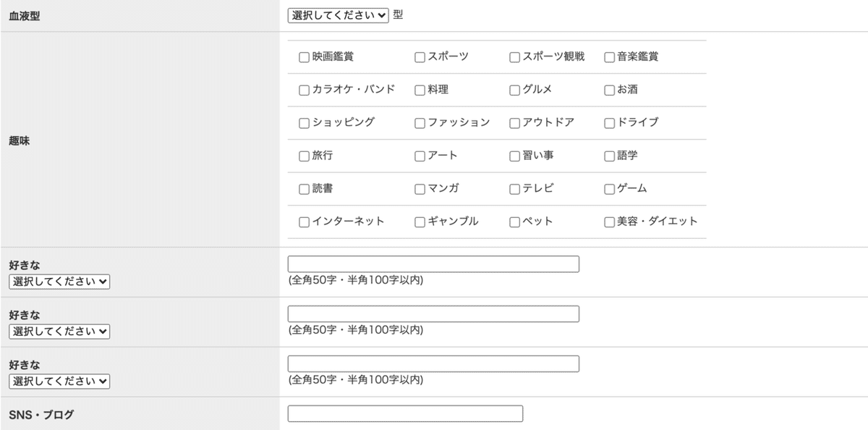Expand the first 好きな category dropdown
868x430 pixels.
pyautogui.click(x=59, y=282)
